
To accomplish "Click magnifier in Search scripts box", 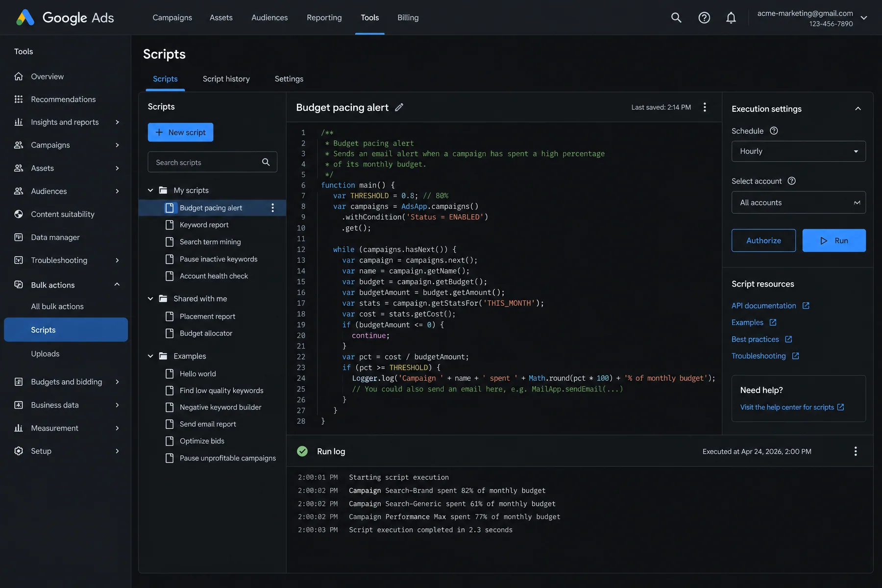I will pyautogui.click(x=266, y=162).
